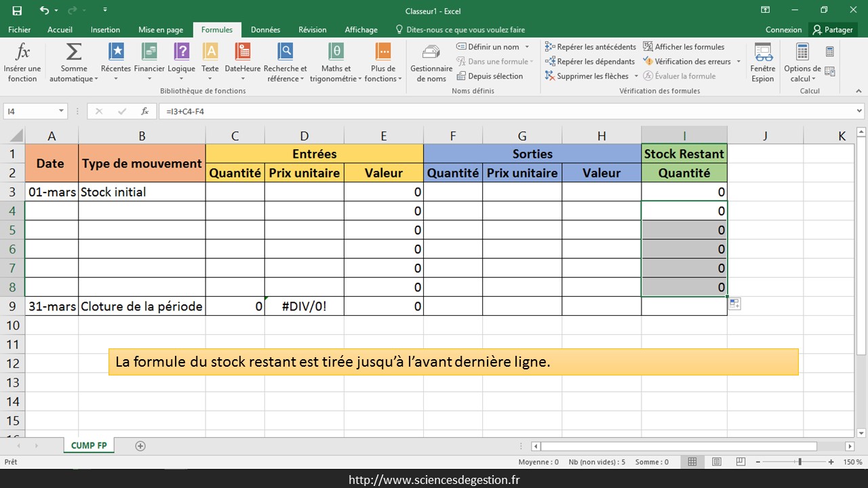This screenshot has width=868, height=488.
Task: Open the Logique functions library
Action: point(181,61)
